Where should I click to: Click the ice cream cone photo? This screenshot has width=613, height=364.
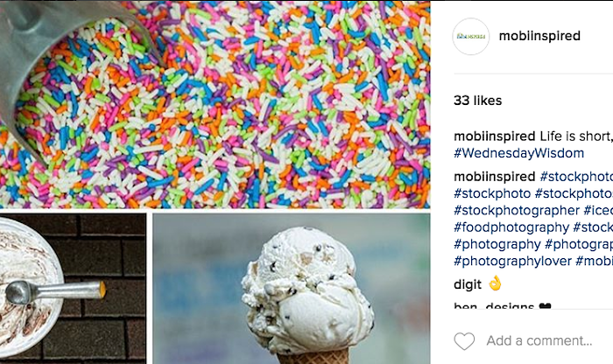click(292, 289)
